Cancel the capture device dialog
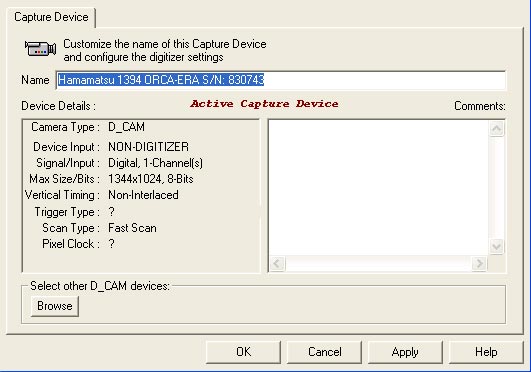The image size is (531, 372). (324, 352)
